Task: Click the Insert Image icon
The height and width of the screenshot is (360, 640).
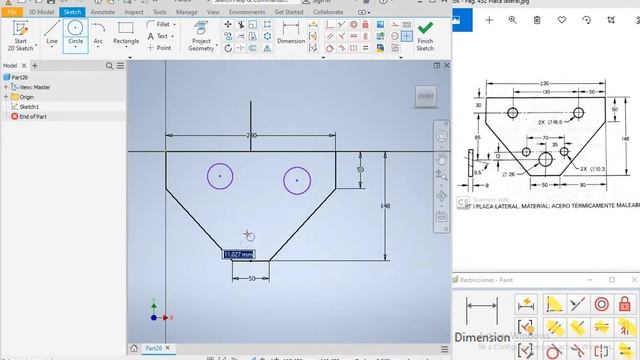Action: tap(380, 24)
